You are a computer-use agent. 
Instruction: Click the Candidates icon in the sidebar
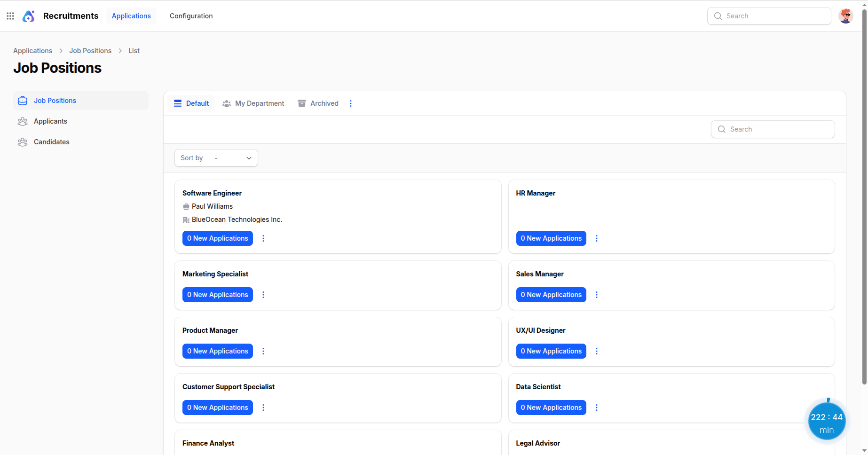click(x=23, y=141)
